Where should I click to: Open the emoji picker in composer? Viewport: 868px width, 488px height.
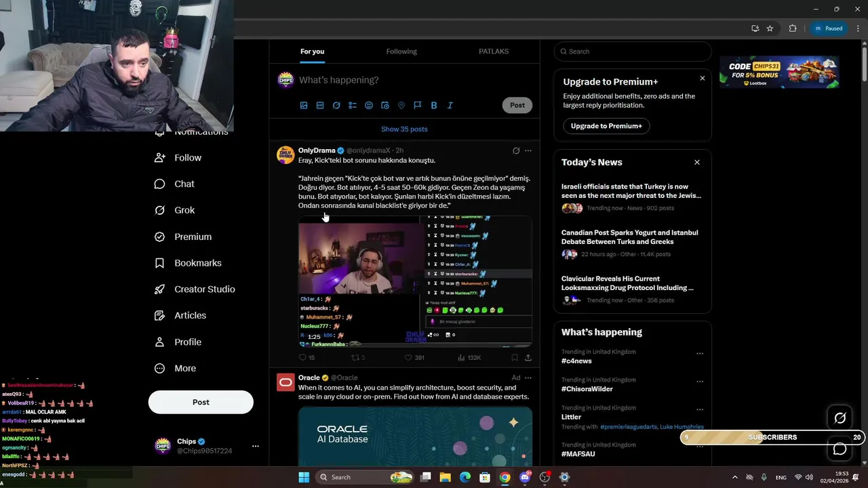point(369,106)
